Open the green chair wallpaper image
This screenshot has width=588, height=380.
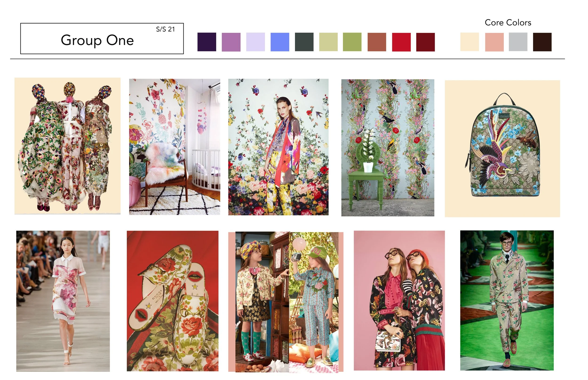click(387, 147)
